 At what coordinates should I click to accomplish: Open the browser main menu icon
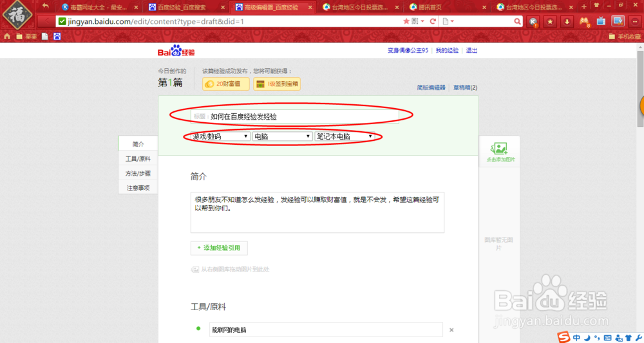click(635, 22)
